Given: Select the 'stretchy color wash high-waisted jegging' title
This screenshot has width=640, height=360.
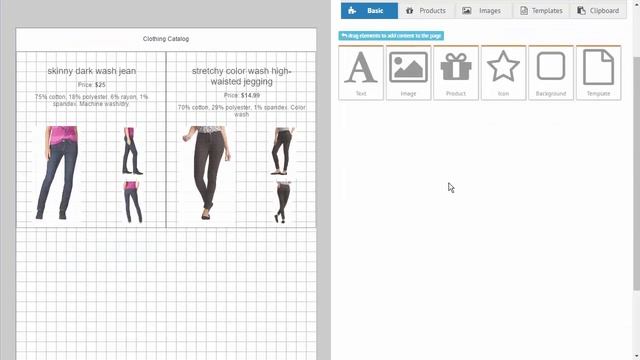Looking at the screenshot, I should (242, 76).
